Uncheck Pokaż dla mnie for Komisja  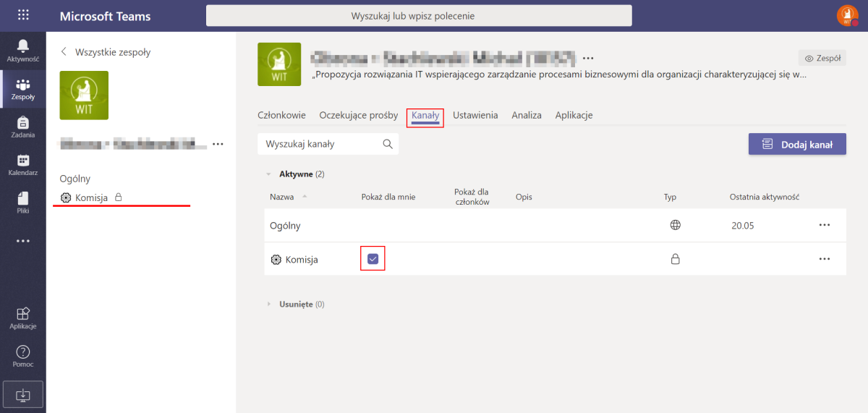point(373,259)
